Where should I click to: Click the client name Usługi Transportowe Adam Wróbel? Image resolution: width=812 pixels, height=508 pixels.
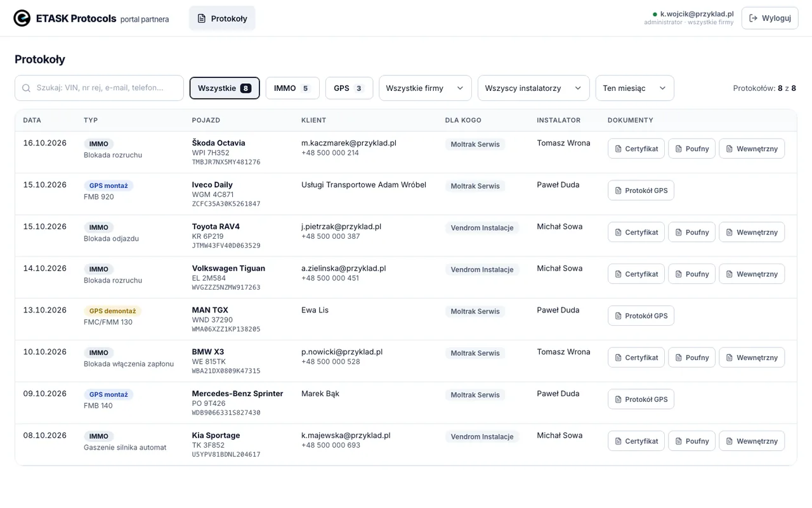tap(363, 185)
